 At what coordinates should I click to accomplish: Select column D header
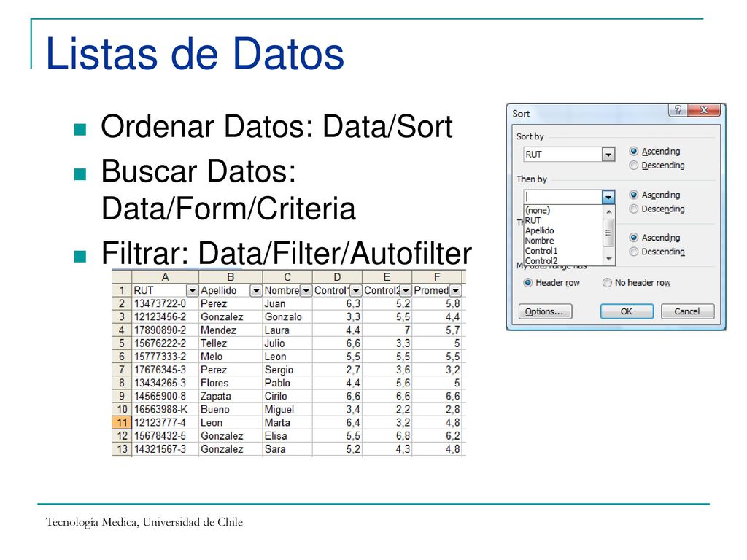coord(337,277)
